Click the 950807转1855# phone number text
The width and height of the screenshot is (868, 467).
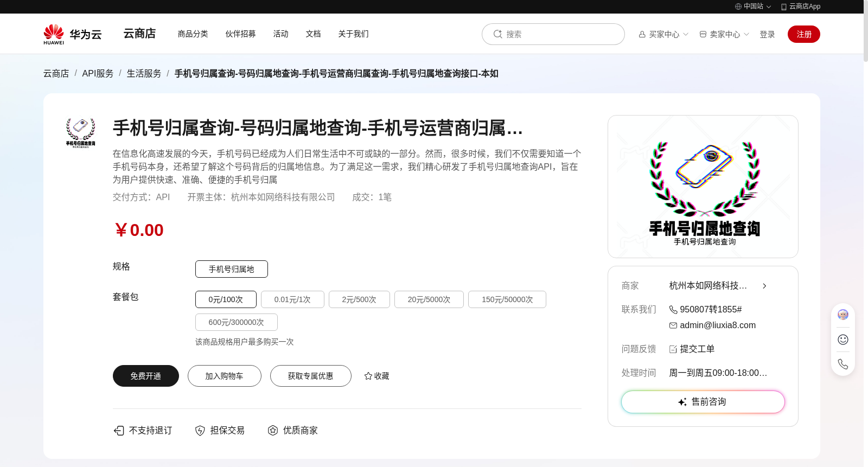tap(711, 310)
